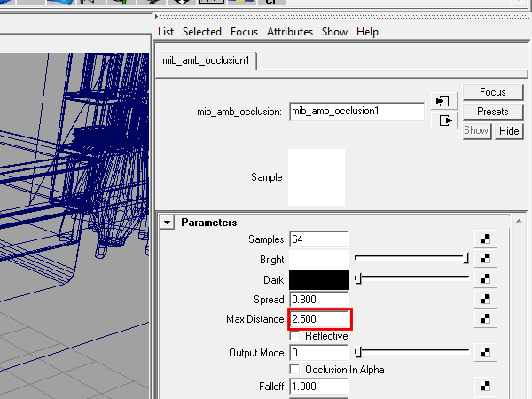Open the Help menu
This screenshot has height=399, width=532.
point(367,32)
